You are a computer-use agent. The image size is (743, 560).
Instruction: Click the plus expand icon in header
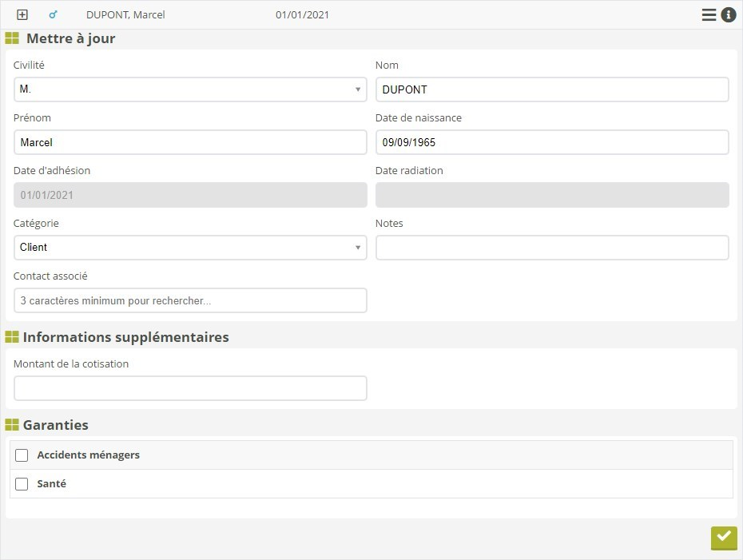pos(22,15)
